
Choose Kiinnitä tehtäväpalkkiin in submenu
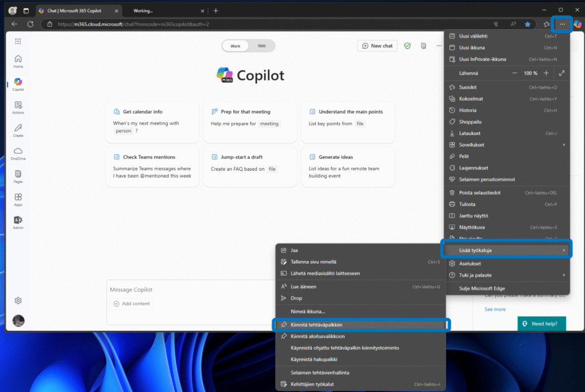coord(361,325)
